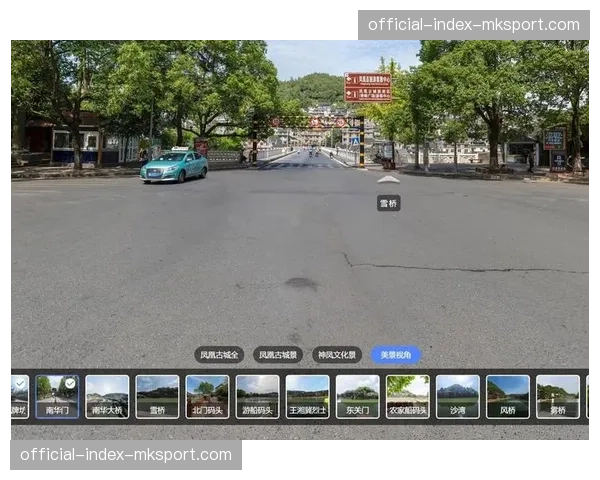Choose the 雪桥 thumbnail in the strip
Image resolution: width=600 pixels, height=480 pixels.
(157, 396)
